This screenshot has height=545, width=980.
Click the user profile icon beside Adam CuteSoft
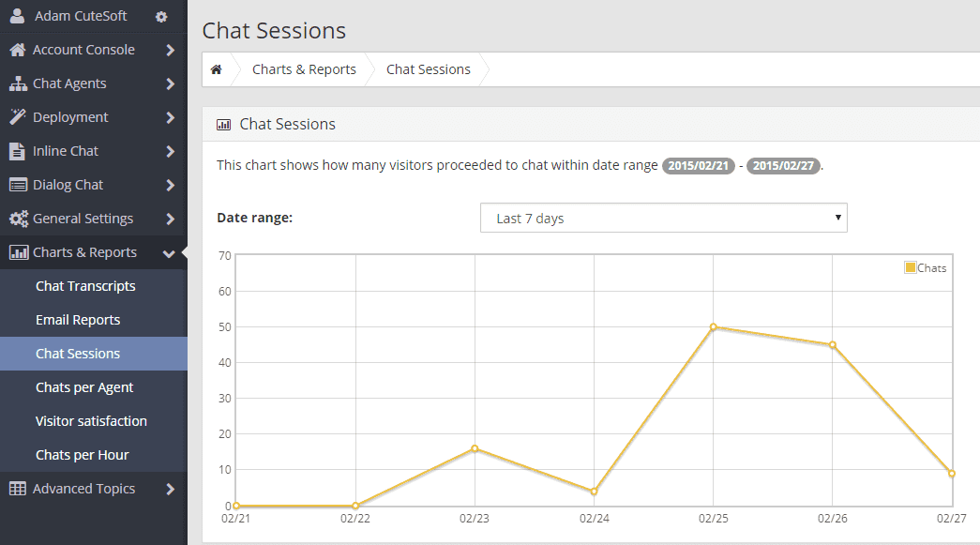[18, 15]
